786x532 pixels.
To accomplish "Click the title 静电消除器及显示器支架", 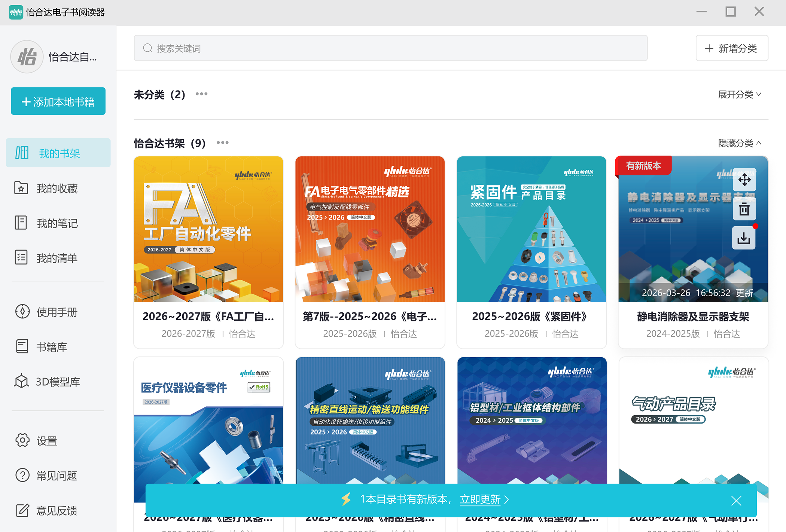I will point(693,317).
